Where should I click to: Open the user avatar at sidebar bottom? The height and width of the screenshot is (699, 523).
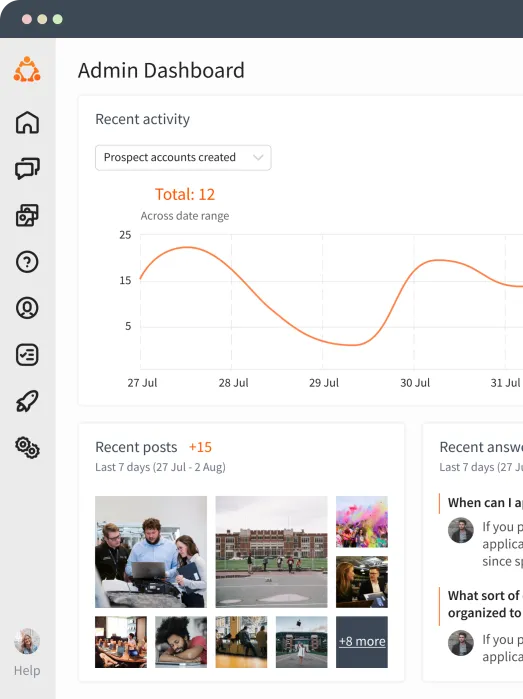(x=27, y=641)
